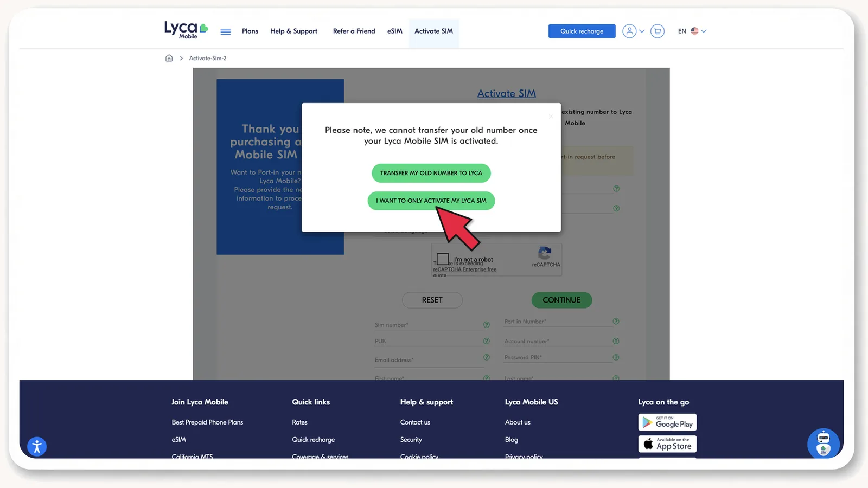The image size is (868, 488).
Task: Click I Want to Only Activate My Lyca SIM
Action: click(431, 201)
